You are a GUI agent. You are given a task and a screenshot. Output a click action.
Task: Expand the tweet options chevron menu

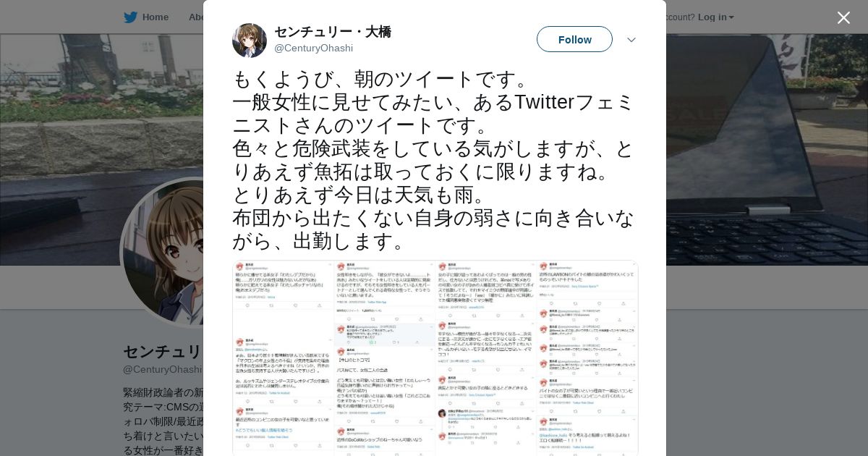631,40
